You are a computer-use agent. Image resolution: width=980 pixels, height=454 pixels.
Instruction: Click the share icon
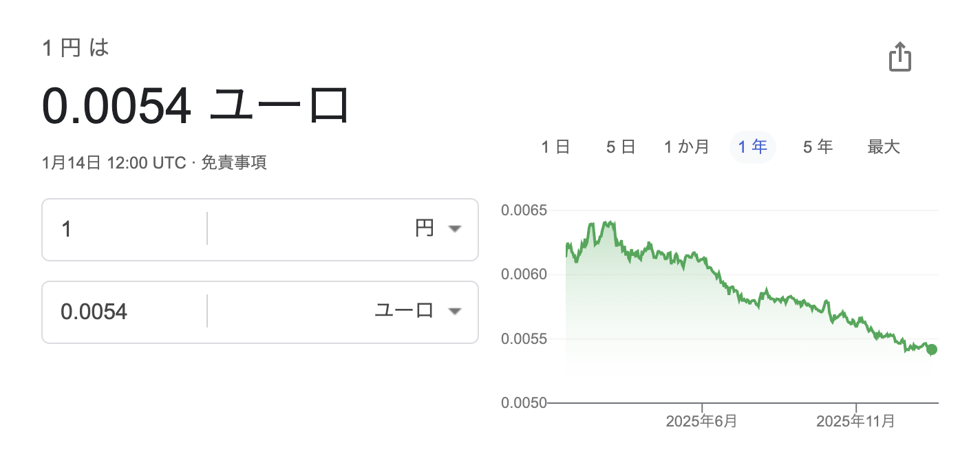(x=899, y=56)
